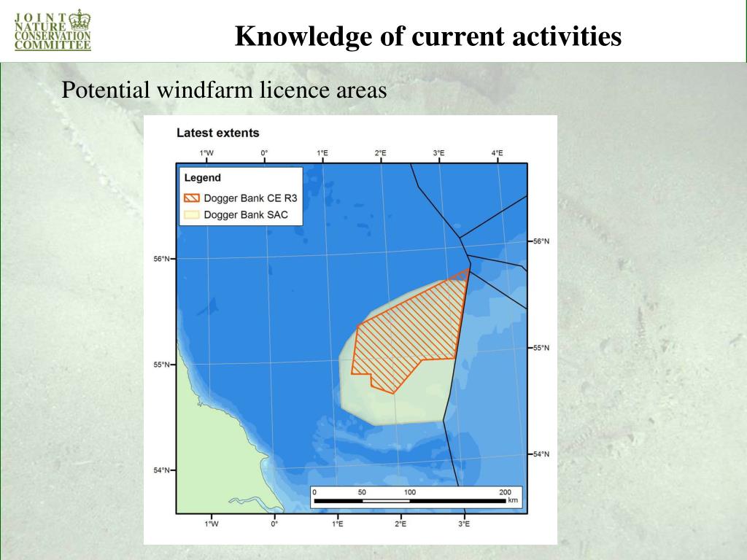Select the 'Knowledge of current activities' slide title
Image resolution: width=747 pixels, height=560 pixels.
(427, 36)
